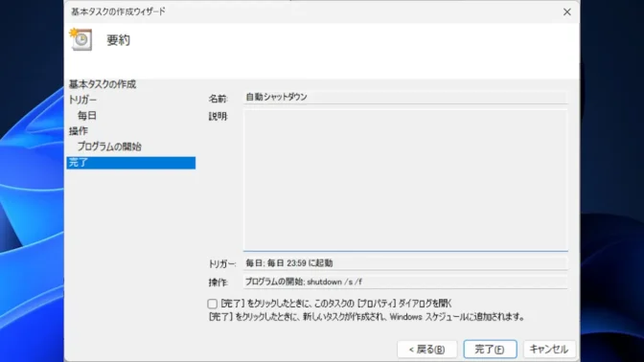Click the 名前 field showing 自動シャットダウン
Viewport: 644px width, 362px height.
(x=405, y=98)
